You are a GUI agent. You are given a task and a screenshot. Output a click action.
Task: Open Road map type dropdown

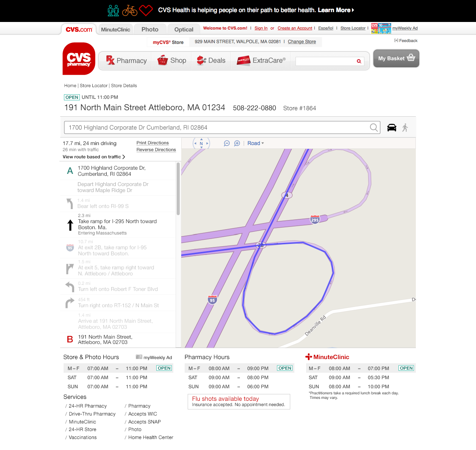click(x=256, y=143)
